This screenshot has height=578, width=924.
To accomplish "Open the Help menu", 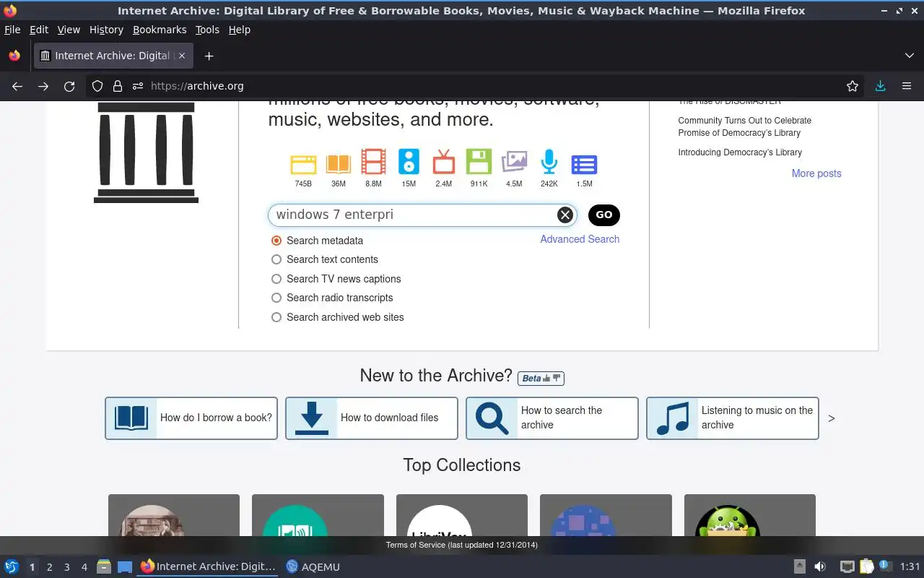I will tap(239, 30).
